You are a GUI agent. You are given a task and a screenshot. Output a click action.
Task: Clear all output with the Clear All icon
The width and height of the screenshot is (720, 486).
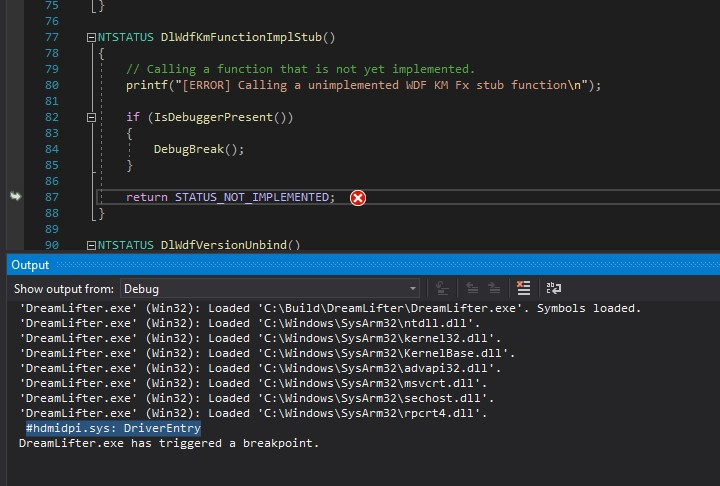pyautogui.click(x=523, y=288)
